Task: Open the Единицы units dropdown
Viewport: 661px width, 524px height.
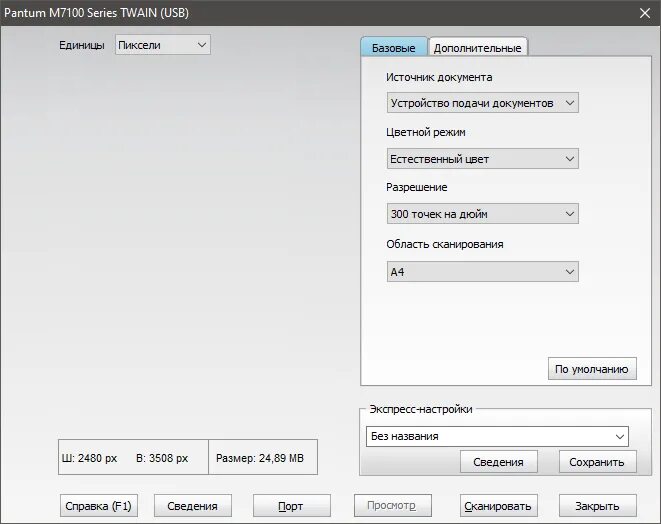Action: [163, 45]
